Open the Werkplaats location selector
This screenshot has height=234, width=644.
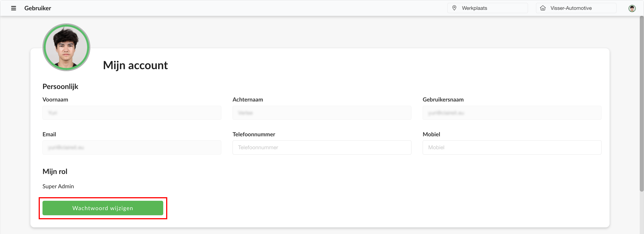point(487,8)
